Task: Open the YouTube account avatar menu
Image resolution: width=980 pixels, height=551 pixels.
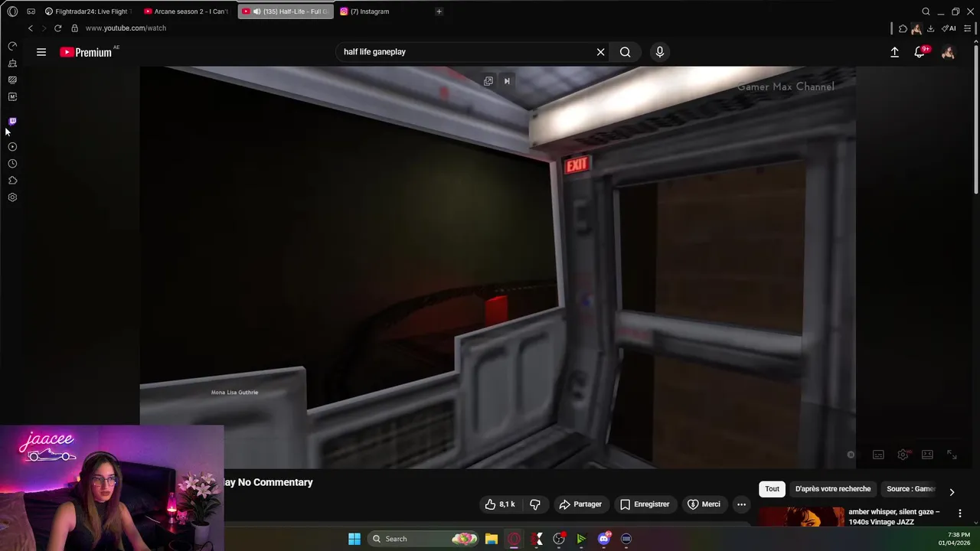Action: pos(948,52)
